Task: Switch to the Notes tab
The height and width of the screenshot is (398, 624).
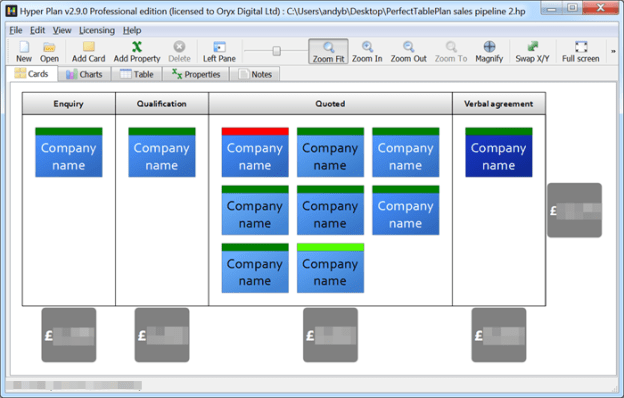Action: 255,74
